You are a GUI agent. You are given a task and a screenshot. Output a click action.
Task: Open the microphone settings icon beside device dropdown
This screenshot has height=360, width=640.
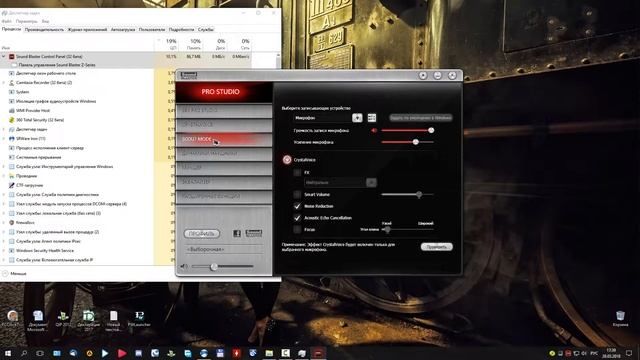click(371, 118)
